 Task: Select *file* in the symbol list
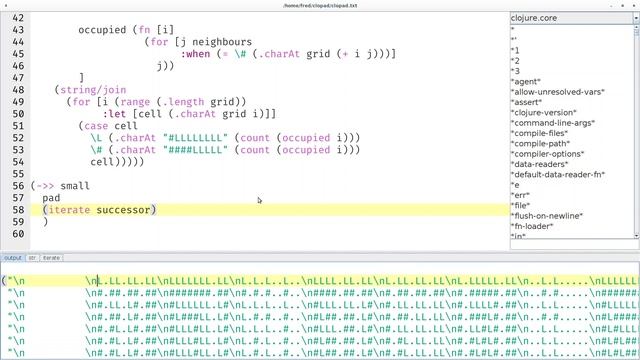pos(520,205)
